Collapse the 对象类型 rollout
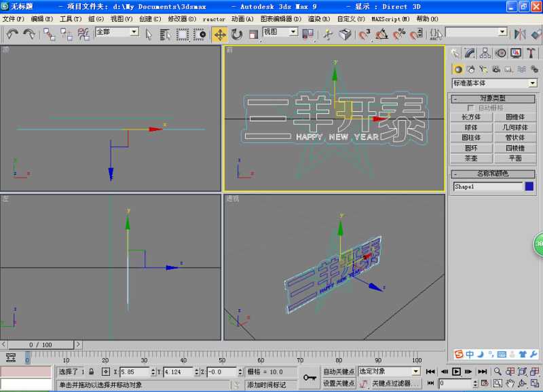This screenshot has width=543, height=392. [493, 98]
